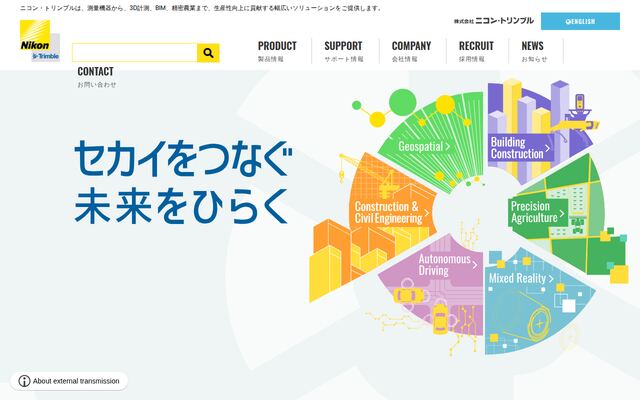The height and width of the screenshot is (400, 640).
Task: Click the arrow next to Mixed Reality
Action: [551, 279]
